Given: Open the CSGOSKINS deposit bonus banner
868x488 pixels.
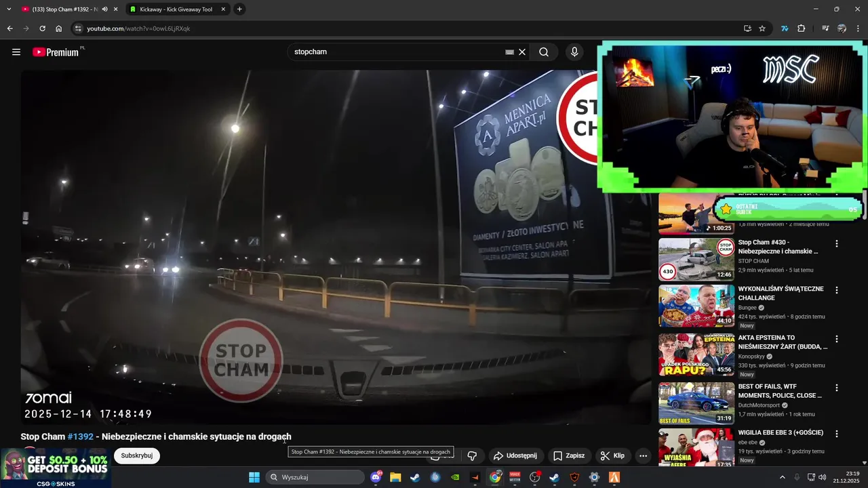Looking at the screenshot, I should click(x=56, y=468).
